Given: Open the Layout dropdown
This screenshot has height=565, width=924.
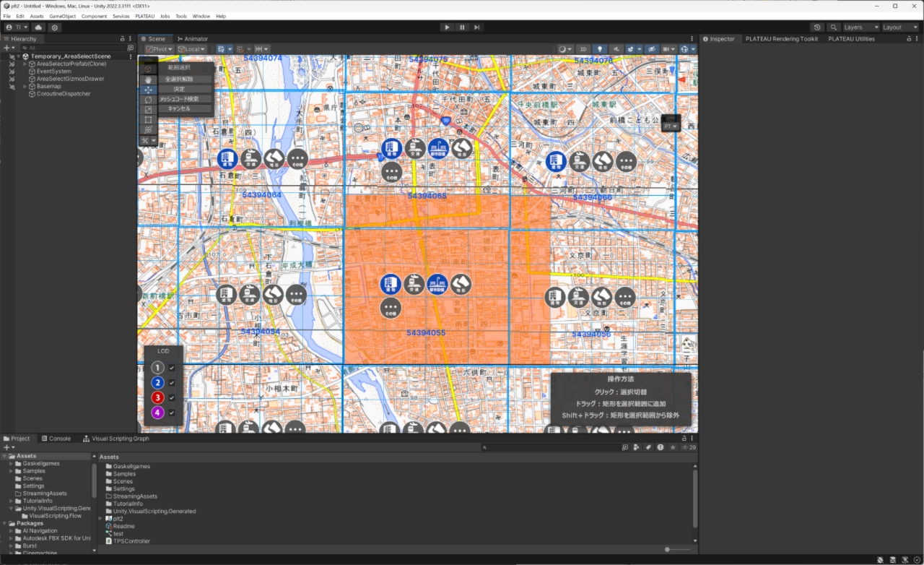Looking at the screenshot, I should (x=901, y=27).
